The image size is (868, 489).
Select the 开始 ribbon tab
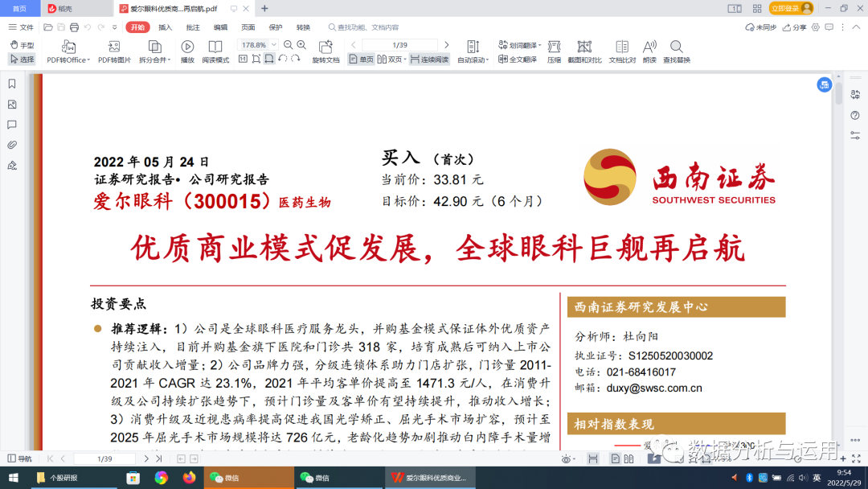click(x=138, y=27)
